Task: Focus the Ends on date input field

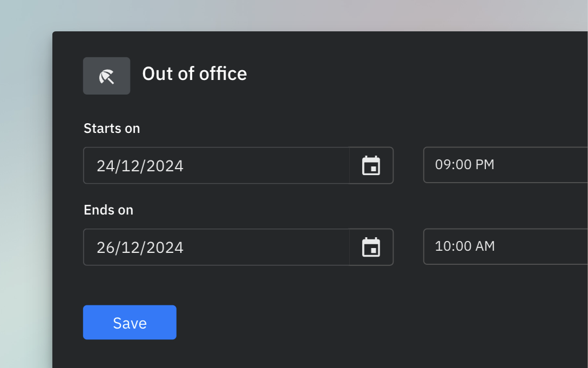Action: pyautogui.click(x=216, y=247)
